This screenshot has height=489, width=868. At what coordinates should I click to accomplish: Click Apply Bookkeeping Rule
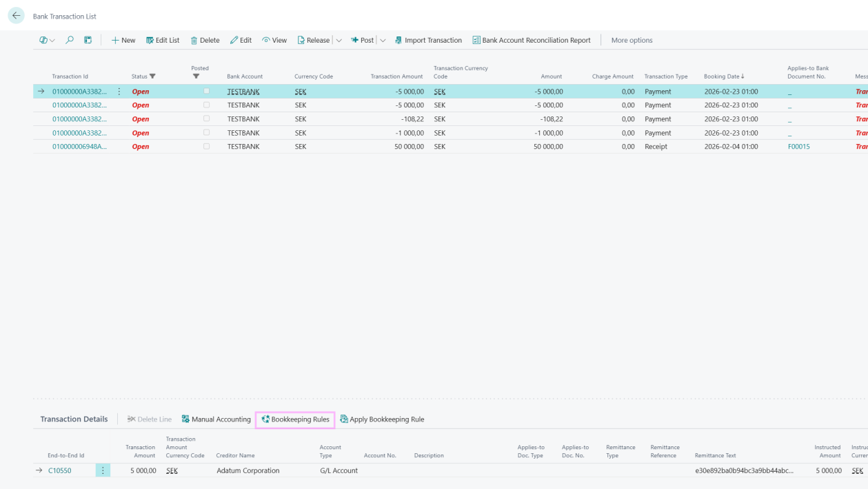click(382, 419)
